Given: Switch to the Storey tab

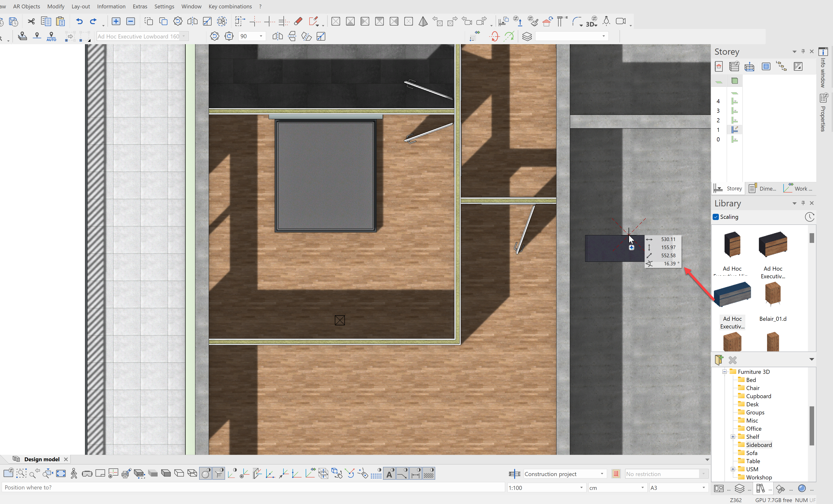Looking at the screenshot, I should coord(728,189).
